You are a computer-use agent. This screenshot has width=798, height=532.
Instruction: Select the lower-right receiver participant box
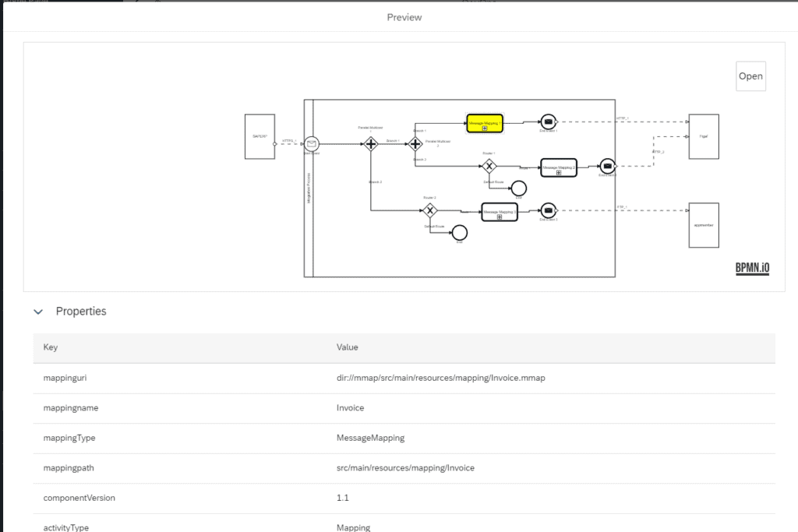pos(704,225)
